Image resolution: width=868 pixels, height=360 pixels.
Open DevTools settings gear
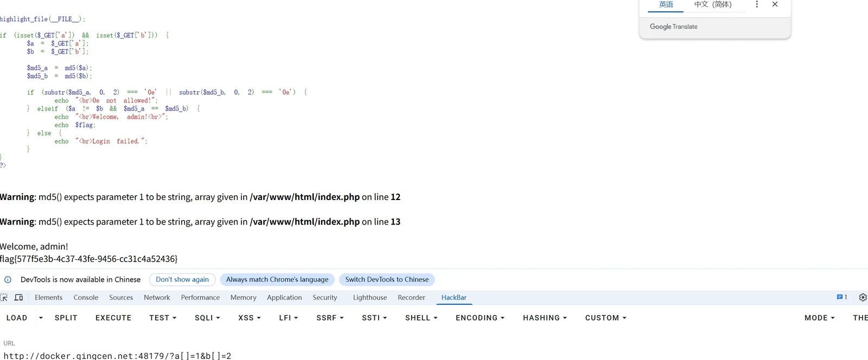863,298
